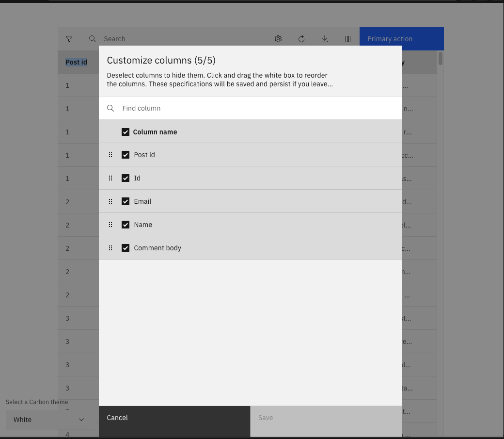The height and width of the screenshot is (439, 504).
Task: Uncheck the Name column checkbox
Action: pos(126,225)
